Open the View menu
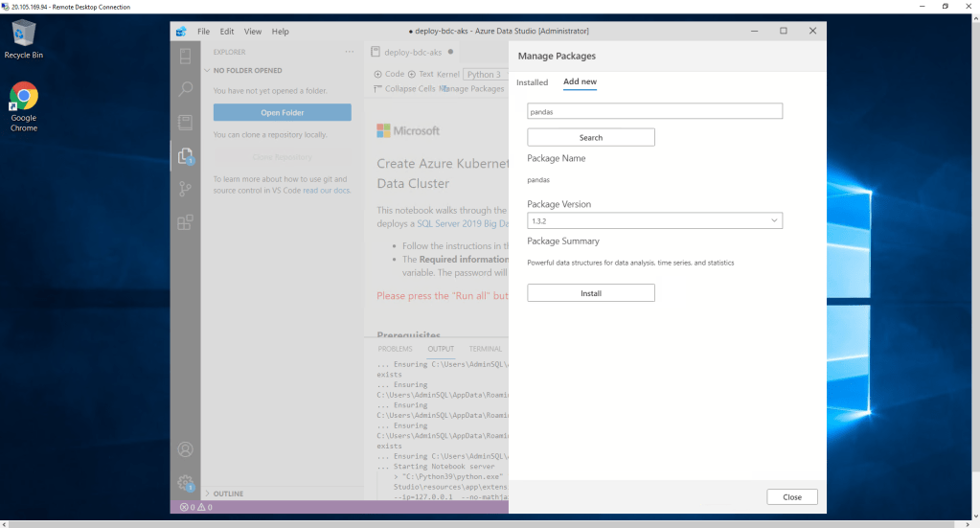 pos(253,32)
